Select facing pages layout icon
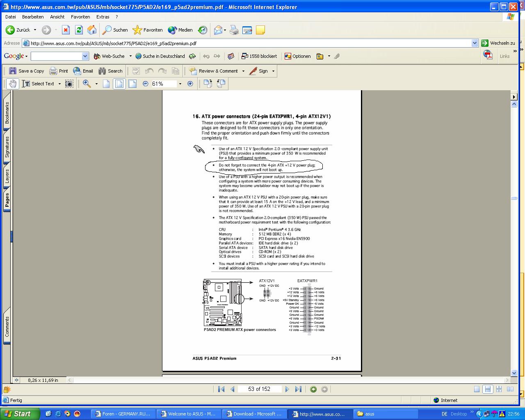 [x=510, y=389]
